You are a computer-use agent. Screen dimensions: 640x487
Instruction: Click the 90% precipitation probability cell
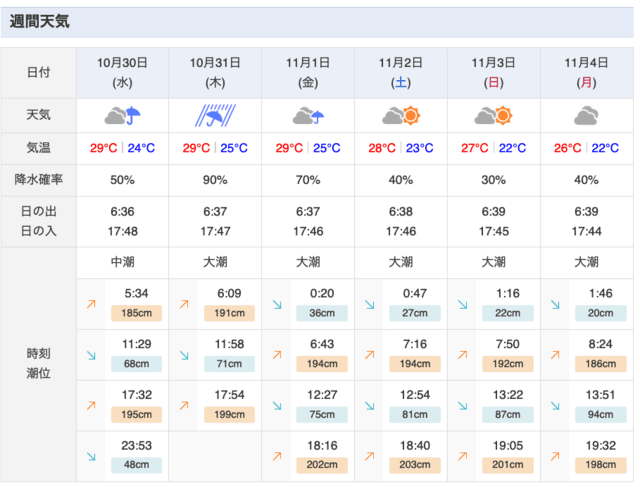(x=215, y=180)
